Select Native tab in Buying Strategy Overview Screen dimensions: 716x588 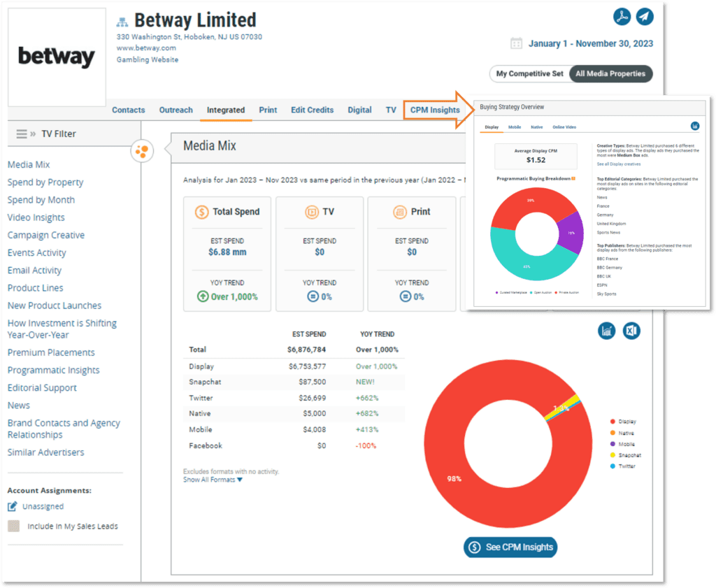[536, 127]
